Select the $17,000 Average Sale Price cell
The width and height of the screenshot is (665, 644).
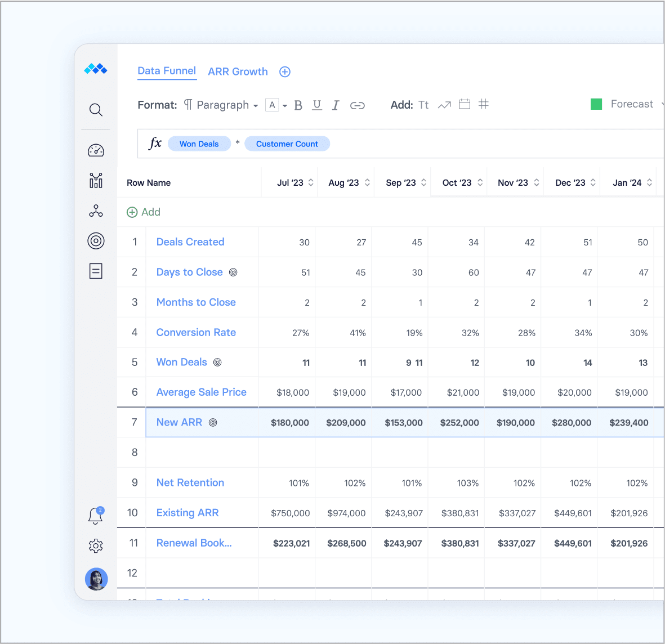[400, 392]
